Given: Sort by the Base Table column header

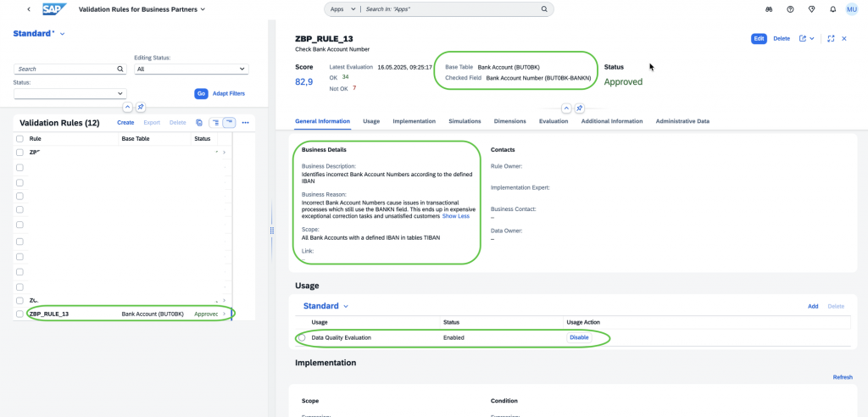Looking at the screenshot, I should click(x=136, y=139).
